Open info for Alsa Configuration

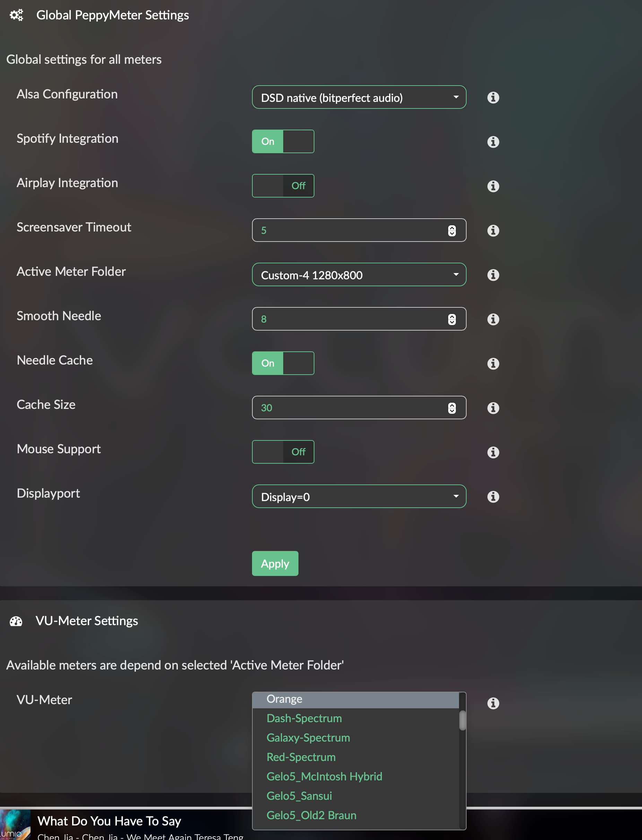493,97
